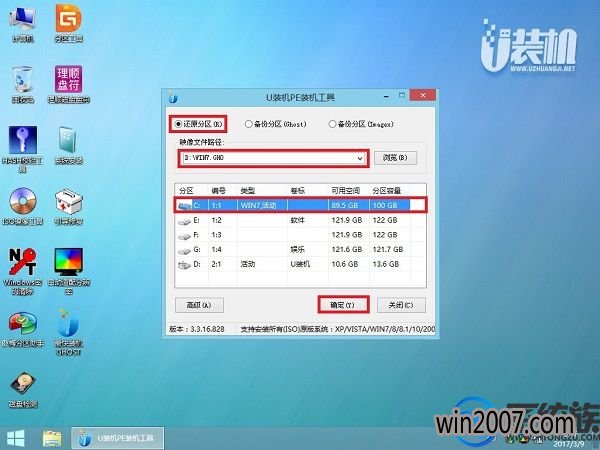Screen dimensions: 600x450
Task: Select the D: drive icon in partition list
Action: pos(184,265)
